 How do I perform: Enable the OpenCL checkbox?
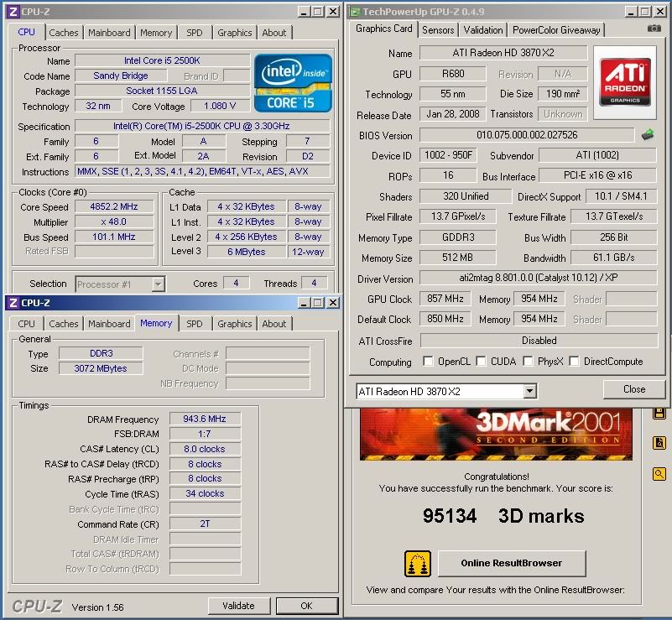tap(428, 362)
